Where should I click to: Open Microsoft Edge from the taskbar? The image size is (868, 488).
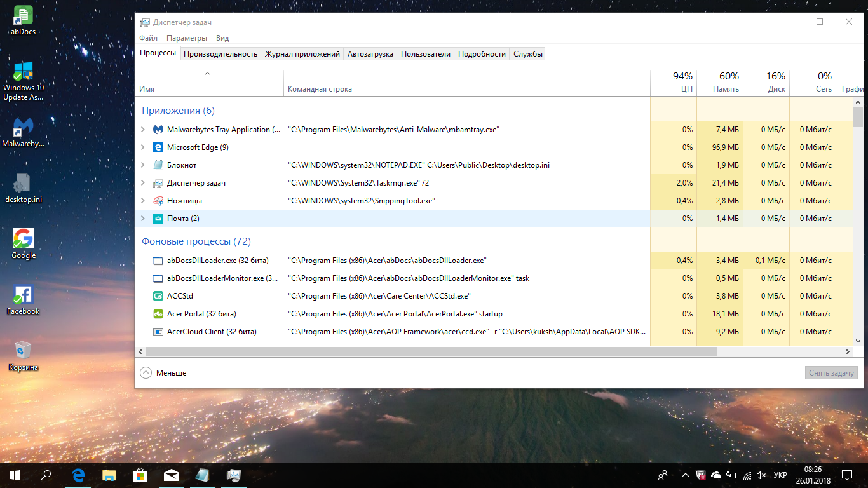[x=78, y=475]
